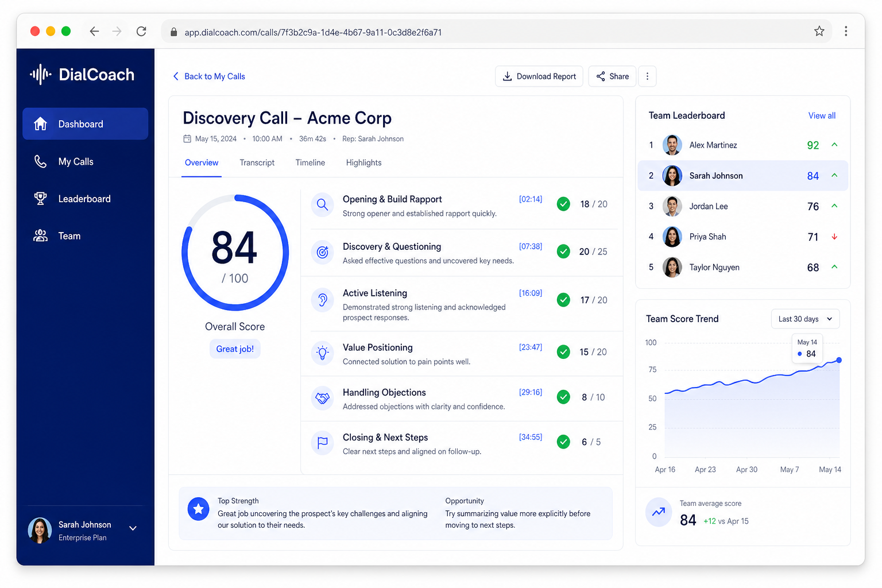
Task: Click the Opening & Build Rapport magnifier icon
Action: tap(323, 205)
